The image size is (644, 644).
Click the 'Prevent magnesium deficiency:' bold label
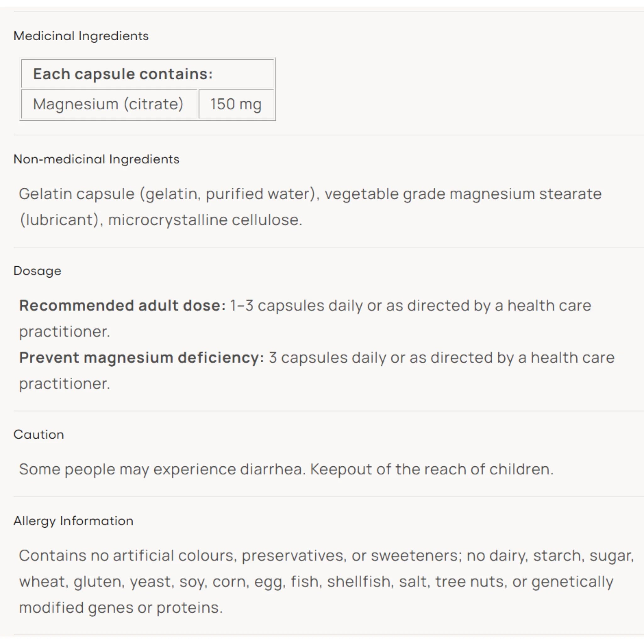click(x=141, y=358)
